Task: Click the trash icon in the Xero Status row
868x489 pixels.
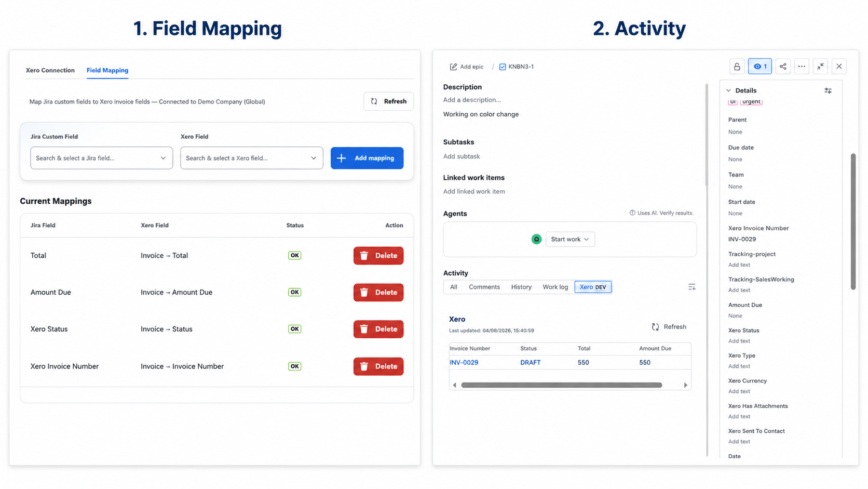Action: (364, 329)
